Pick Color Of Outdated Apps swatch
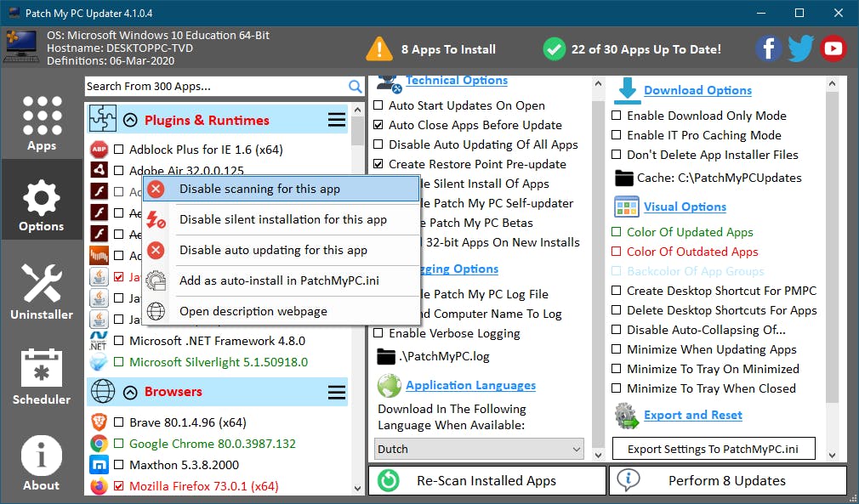The width and height of the screenshot is (859, 504). tap(617, 252)
